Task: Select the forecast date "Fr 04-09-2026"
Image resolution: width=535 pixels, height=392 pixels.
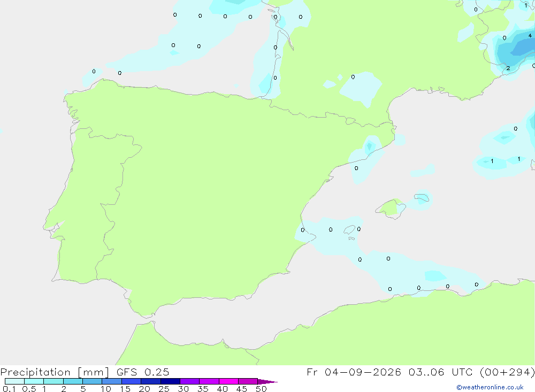Action: (x=354, y=372)
